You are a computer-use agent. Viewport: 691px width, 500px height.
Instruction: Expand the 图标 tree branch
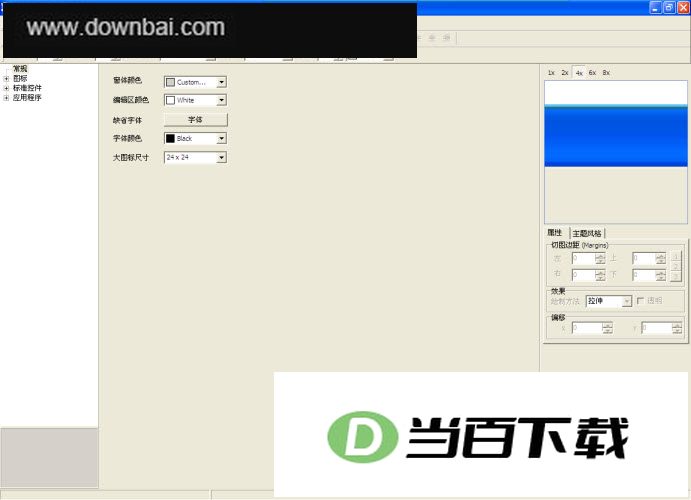(6, 79)
